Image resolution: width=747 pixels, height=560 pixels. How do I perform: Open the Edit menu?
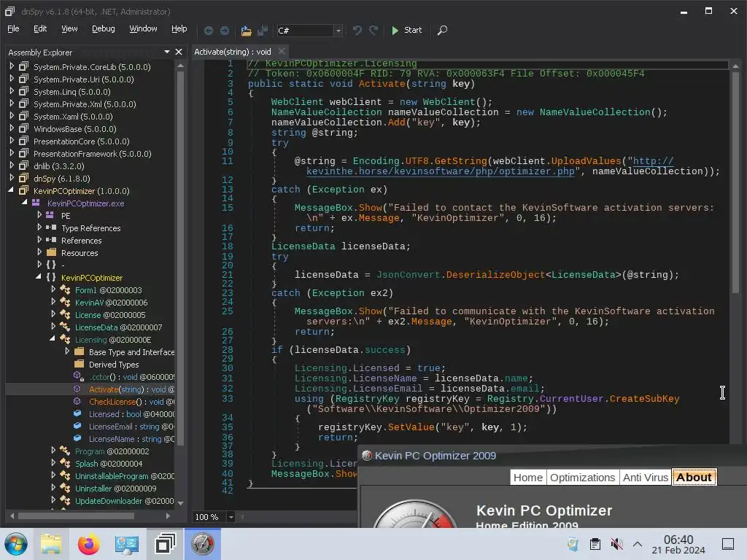click(40, 29)
